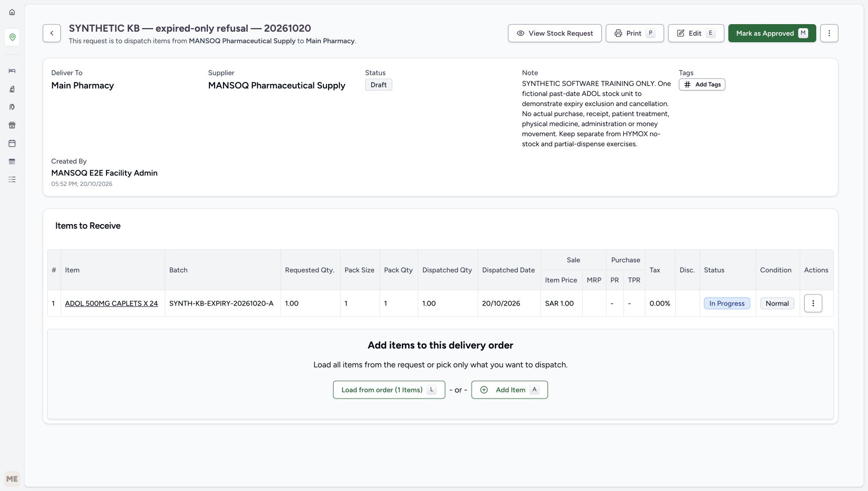This screenshot has width=868, height=491.
Task: Open row actions menu for ADOL item
Action: 813,303
